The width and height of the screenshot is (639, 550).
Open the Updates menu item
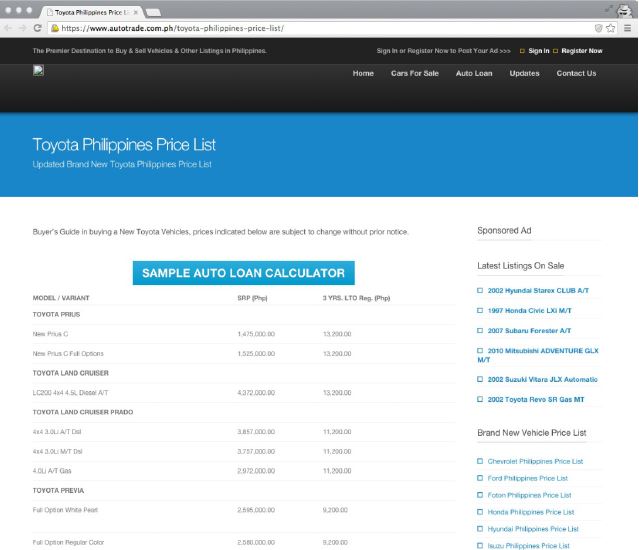[524, 73]
